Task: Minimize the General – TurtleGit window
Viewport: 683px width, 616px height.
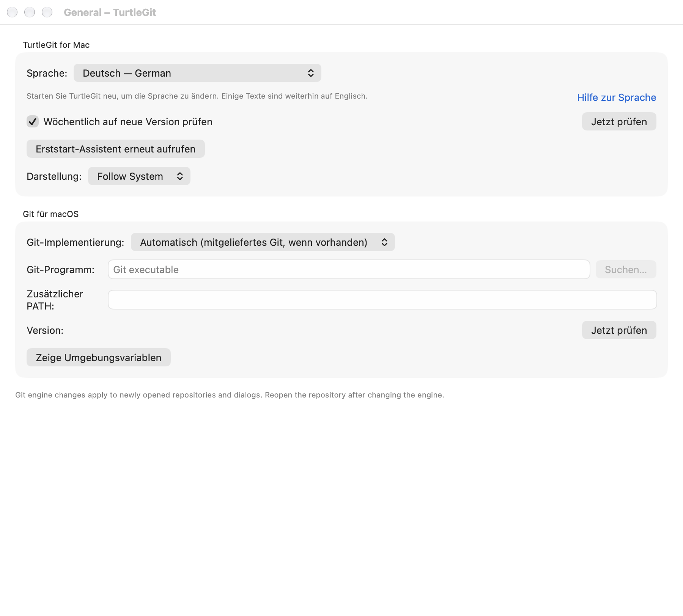Action: pyautogui.click(x=30, y=12)
